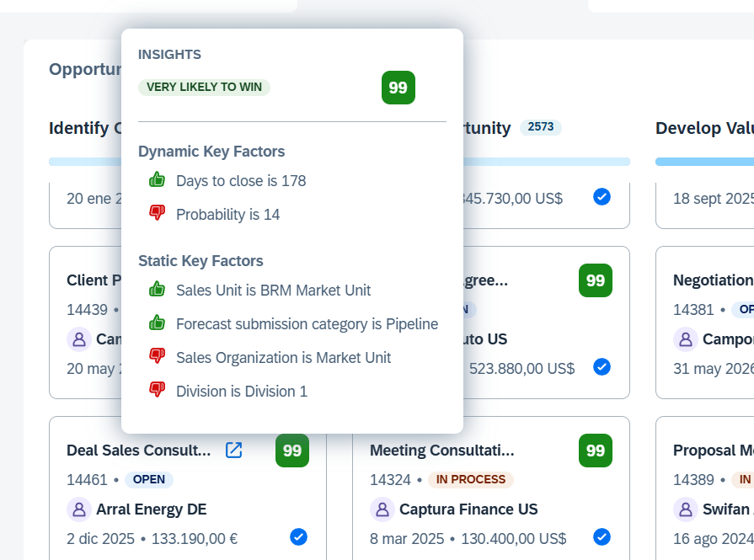Click thumbs-down icon for Division 1 factor

point(157,391)
